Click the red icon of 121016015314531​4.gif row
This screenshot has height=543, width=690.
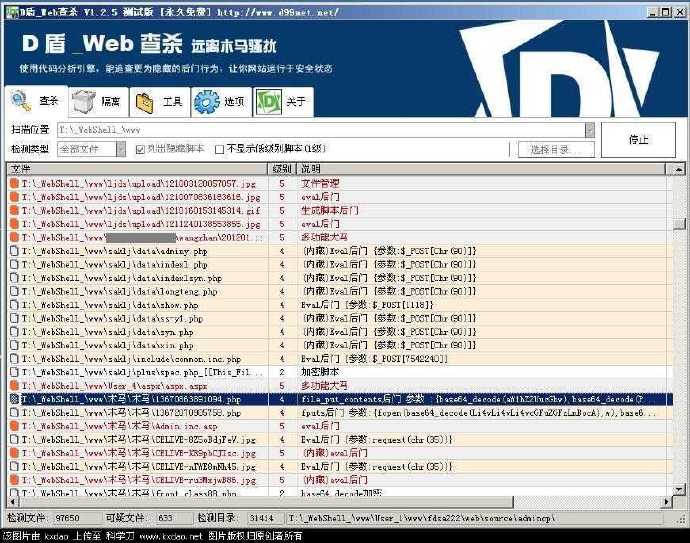14,210
